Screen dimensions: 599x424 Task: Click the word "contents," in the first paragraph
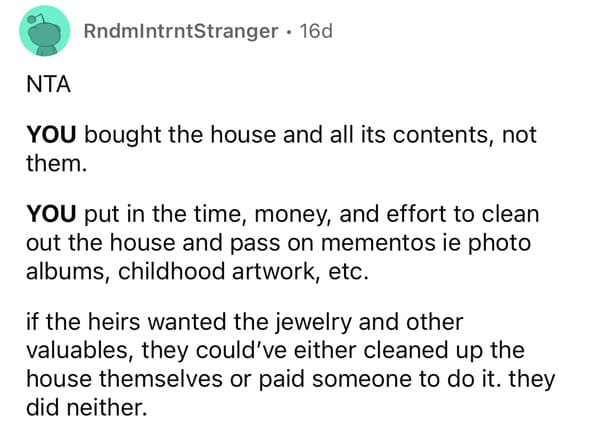(444, 135)
